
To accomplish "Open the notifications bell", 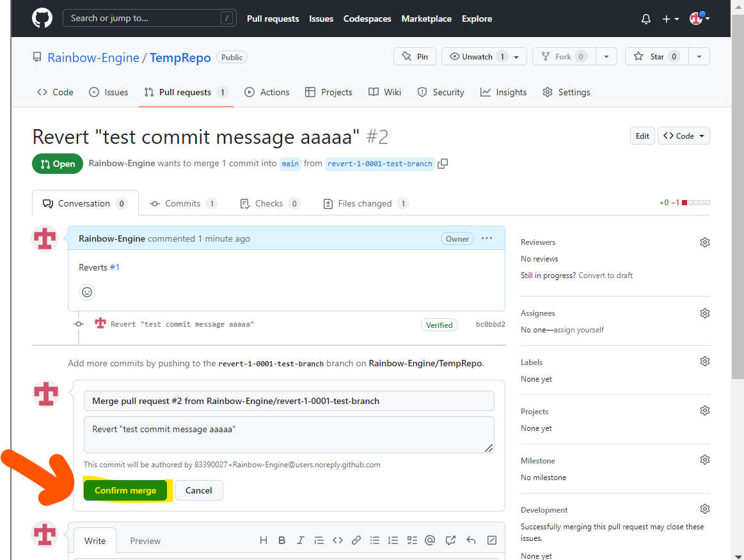I will tap(645, 19).
